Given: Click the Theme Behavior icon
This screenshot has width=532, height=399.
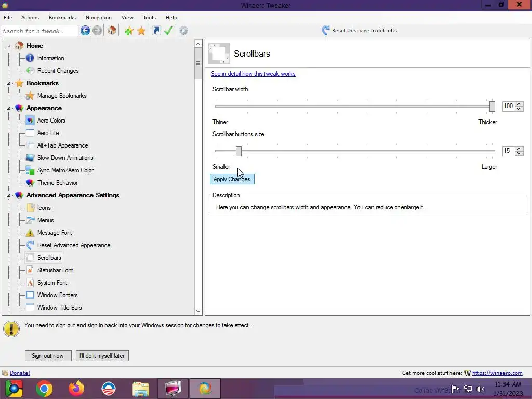Looking at the screenshot, I should 30,183.
